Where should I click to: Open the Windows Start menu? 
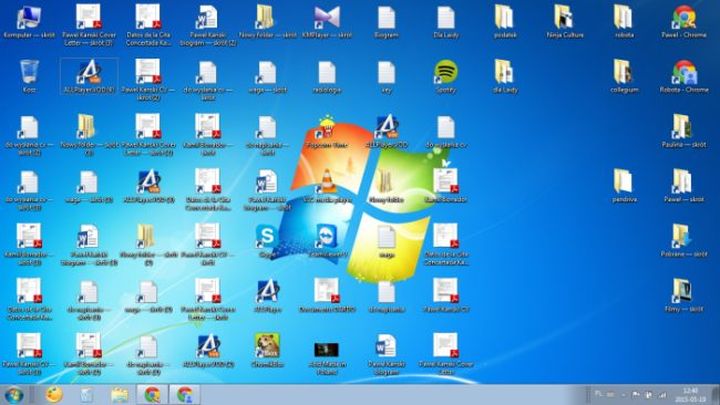pos(14,395)
